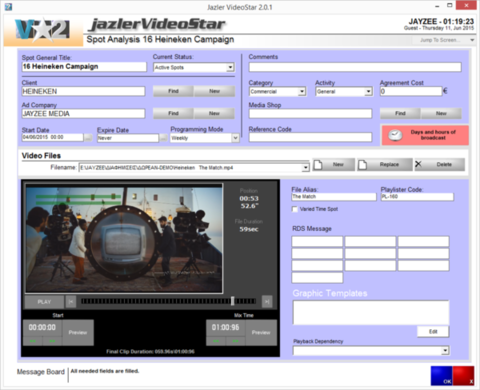
Task: Click the red X cancel square
Action: [463, 376]
